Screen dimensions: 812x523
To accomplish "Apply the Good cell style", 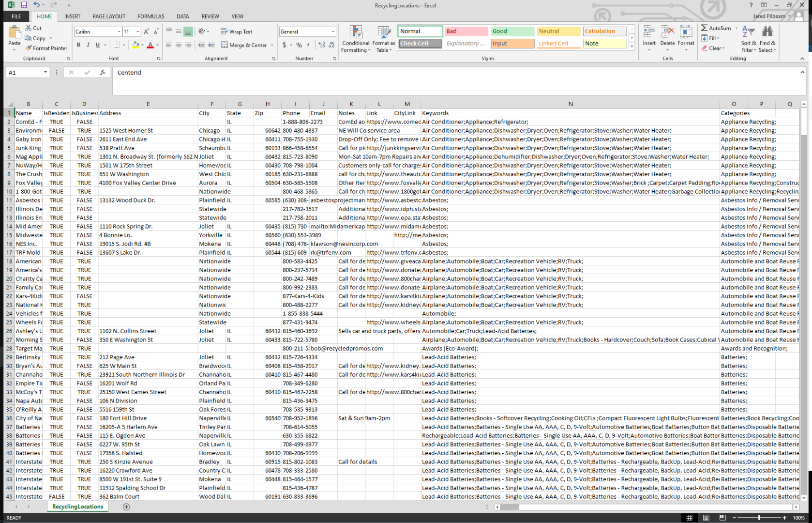I will 512,31.
